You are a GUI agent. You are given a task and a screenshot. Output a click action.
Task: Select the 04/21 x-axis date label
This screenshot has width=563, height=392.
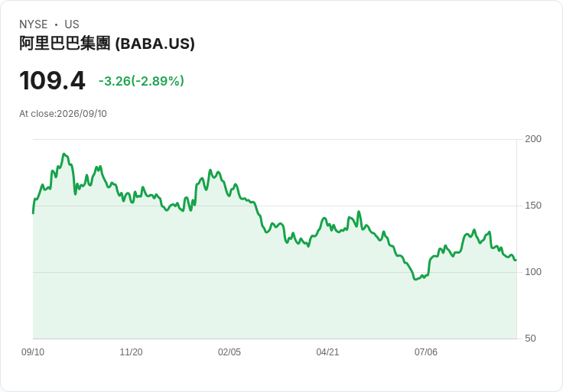coord(327,352)
